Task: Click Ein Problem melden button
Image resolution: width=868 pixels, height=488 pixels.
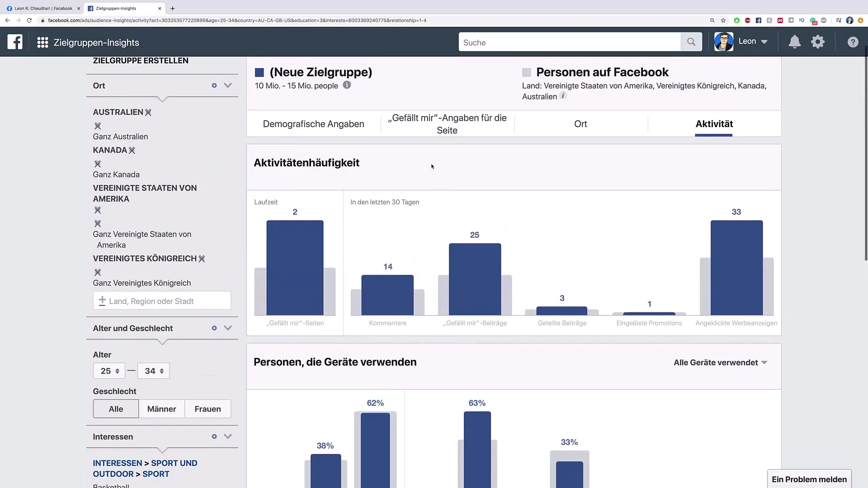Action: coord(809,479)
